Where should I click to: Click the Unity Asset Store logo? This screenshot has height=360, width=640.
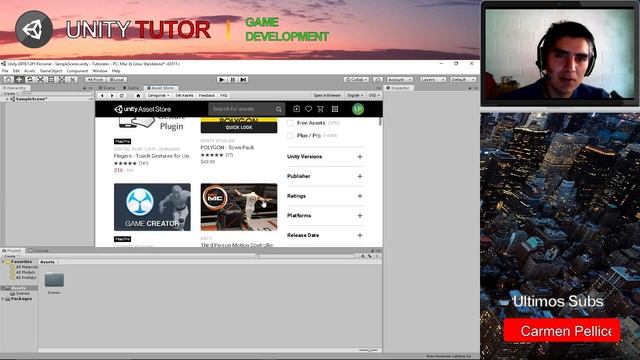click(x=142, y=109)
